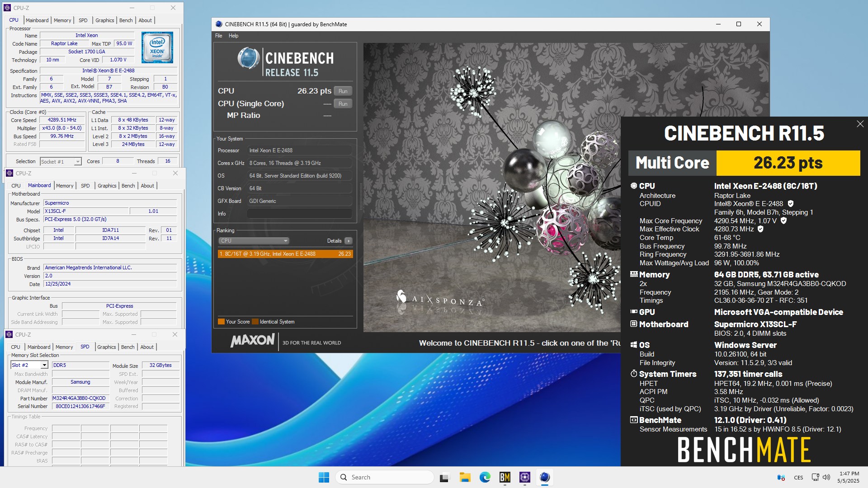Click verified shield next to Max Effective Clock
Viewport: 868px width, 488px height.
coord(760,229)
